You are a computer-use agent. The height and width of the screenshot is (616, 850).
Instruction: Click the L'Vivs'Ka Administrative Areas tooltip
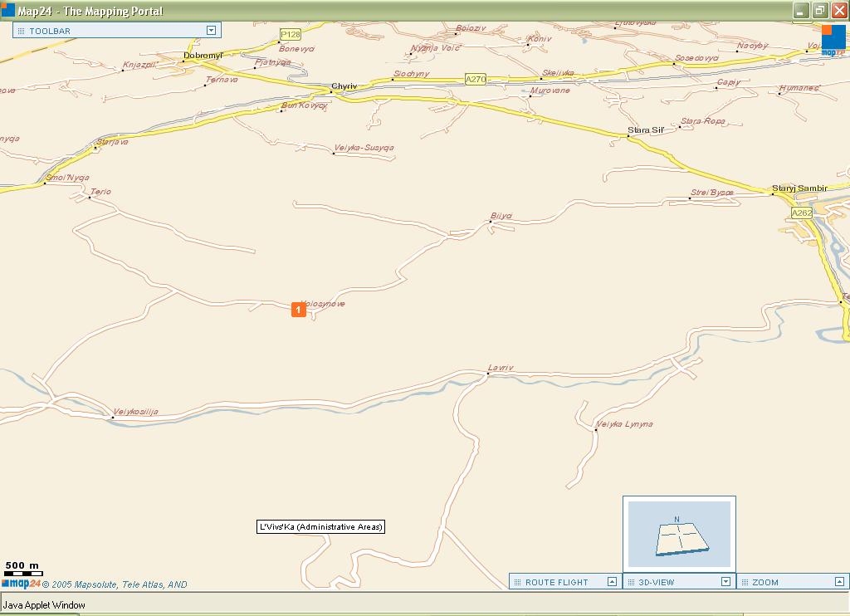pos(320,527)
